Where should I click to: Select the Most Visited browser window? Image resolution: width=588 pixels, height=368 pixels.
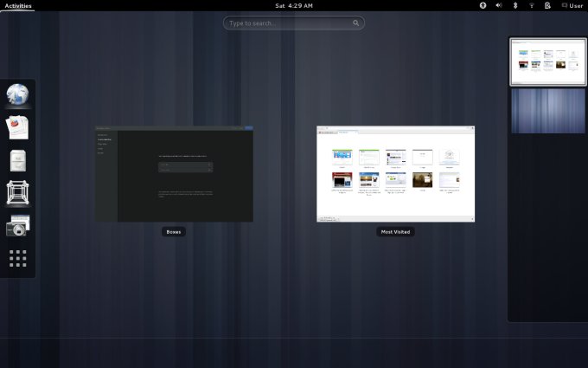tap(395, 174)
